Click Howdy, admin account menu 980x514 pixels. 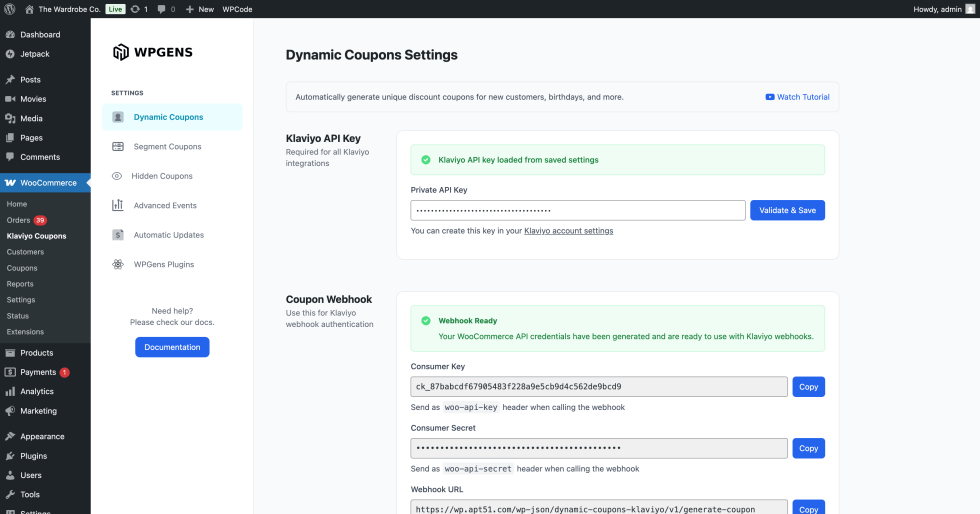(944, 9)
